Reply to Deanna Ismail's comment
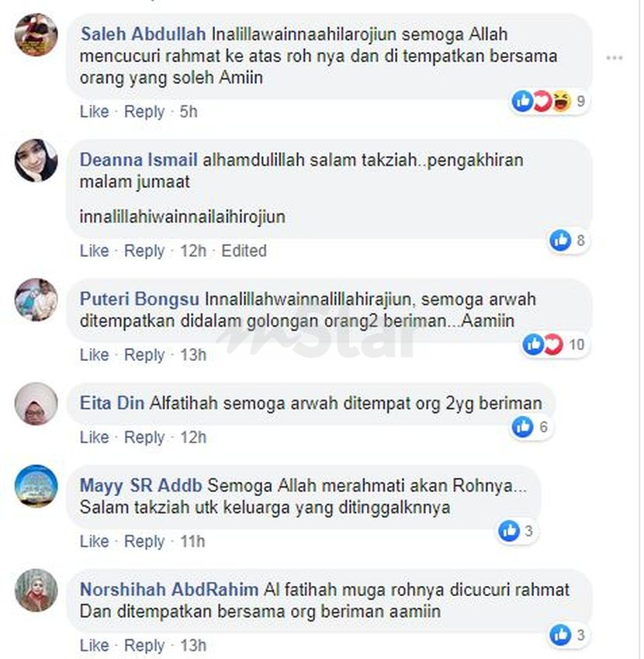644x659 pixels. pyautogui.click(x=144, y=251)
